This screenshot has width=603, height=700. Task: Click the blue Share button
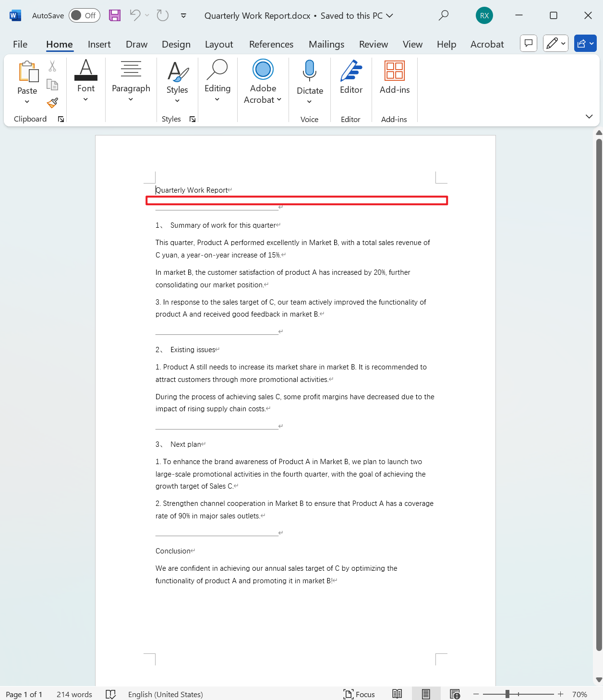(585, 44)
